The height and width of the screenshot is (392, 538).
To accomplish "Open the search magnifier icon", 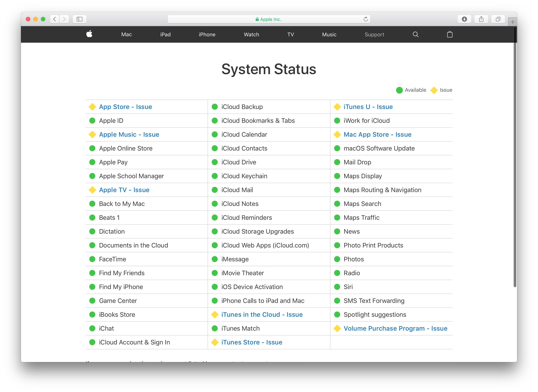I will [415, 34].
